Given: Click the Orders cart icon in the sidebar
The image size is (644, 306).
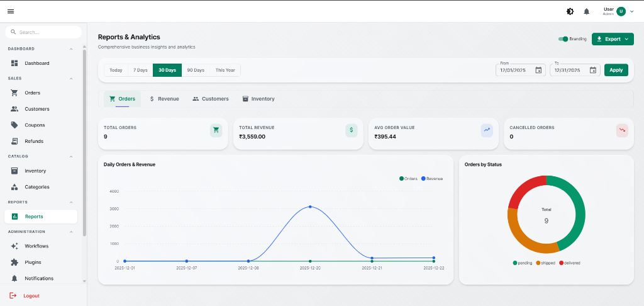Looking at the screenshot, I should click(14, 93).
